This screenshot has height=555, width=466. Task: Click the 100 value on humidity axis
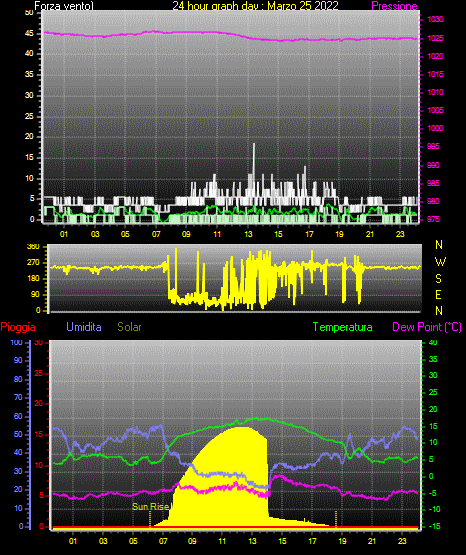(16, 342)
